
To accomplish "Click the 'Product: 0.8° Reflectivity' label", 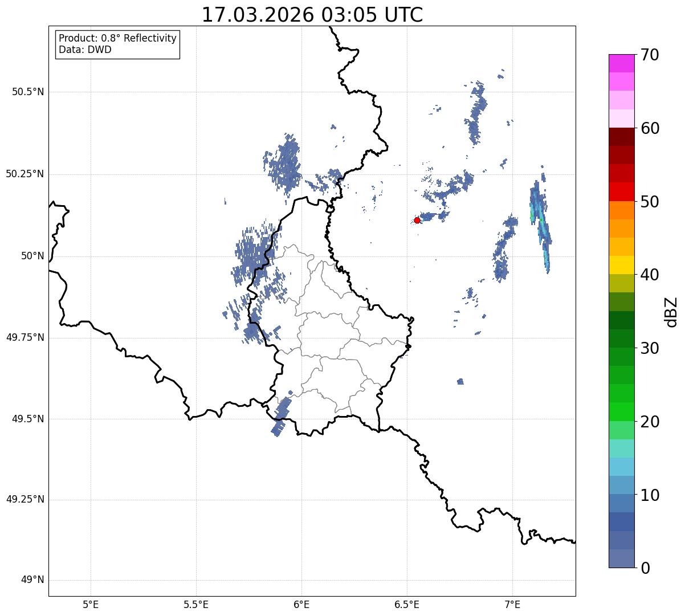I will click(x=118, y=38).
